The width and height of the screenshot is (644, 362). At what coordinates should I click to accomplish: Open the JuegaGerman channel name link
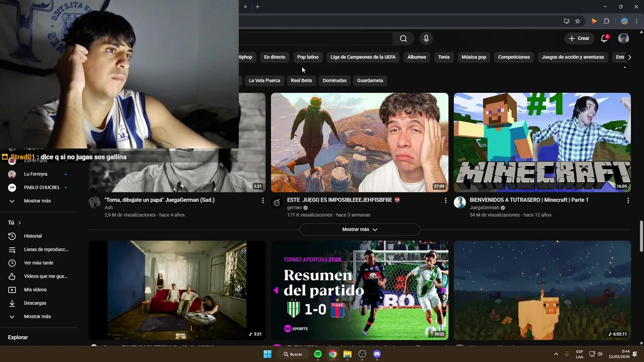coord(484,208)
